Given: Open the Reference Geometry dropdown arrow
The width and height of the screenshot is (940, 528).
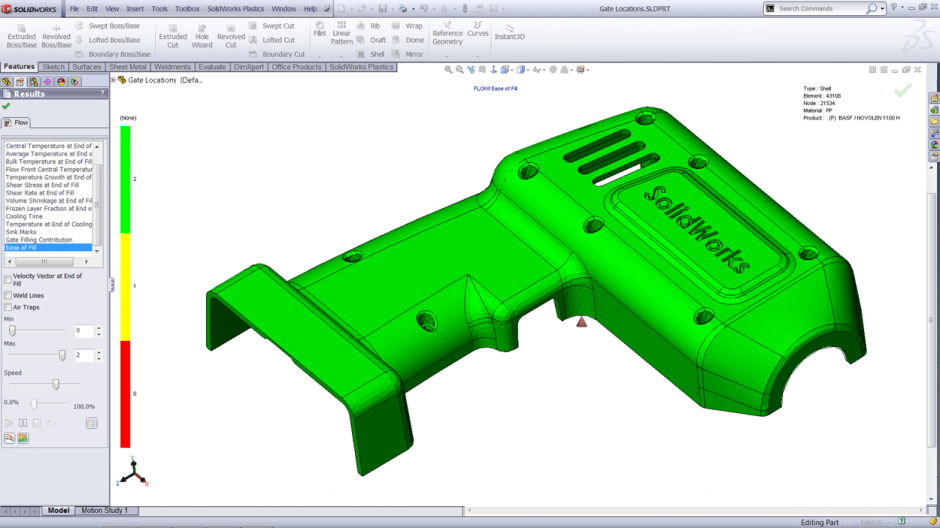Looking at the screenshot, I should [x=447, y=56].
